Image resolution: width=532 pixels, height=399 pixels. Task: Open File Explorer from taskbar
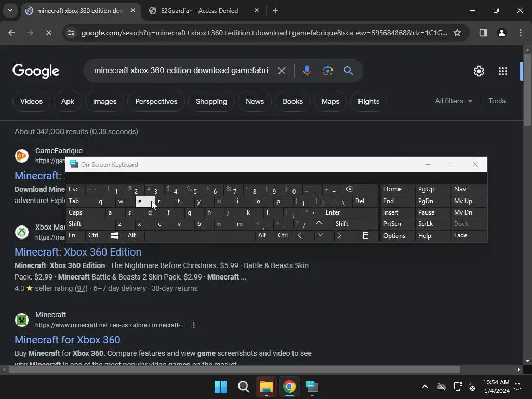pyautogui.click(x=267, y=387)
